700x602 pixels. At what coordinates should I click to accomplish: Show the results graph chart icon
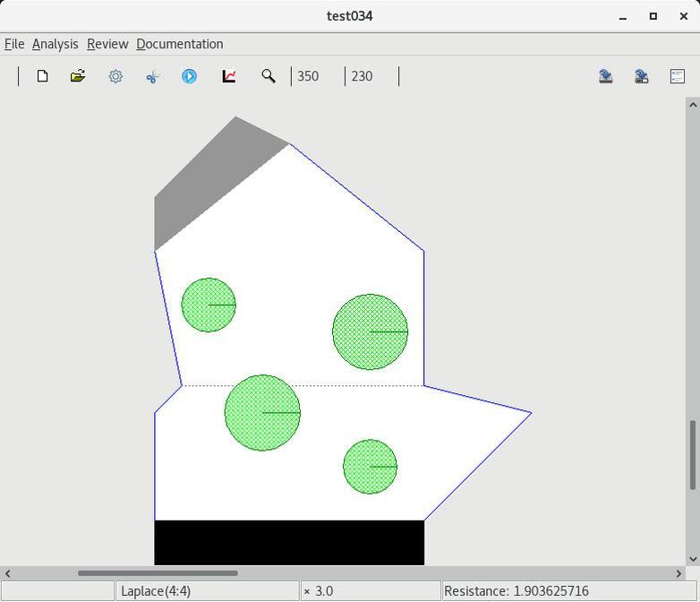tap(229, 76)
